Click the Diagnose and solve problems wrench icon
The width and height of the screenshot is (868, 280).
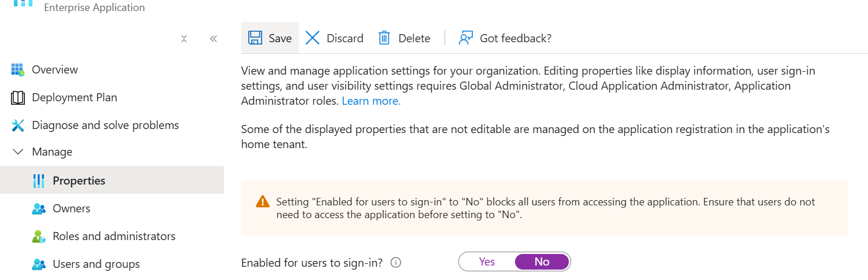18,125
